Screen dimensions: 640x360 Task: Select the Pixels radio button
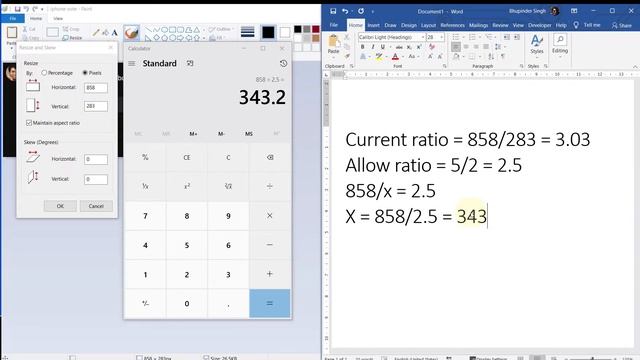tap(85, 73)
